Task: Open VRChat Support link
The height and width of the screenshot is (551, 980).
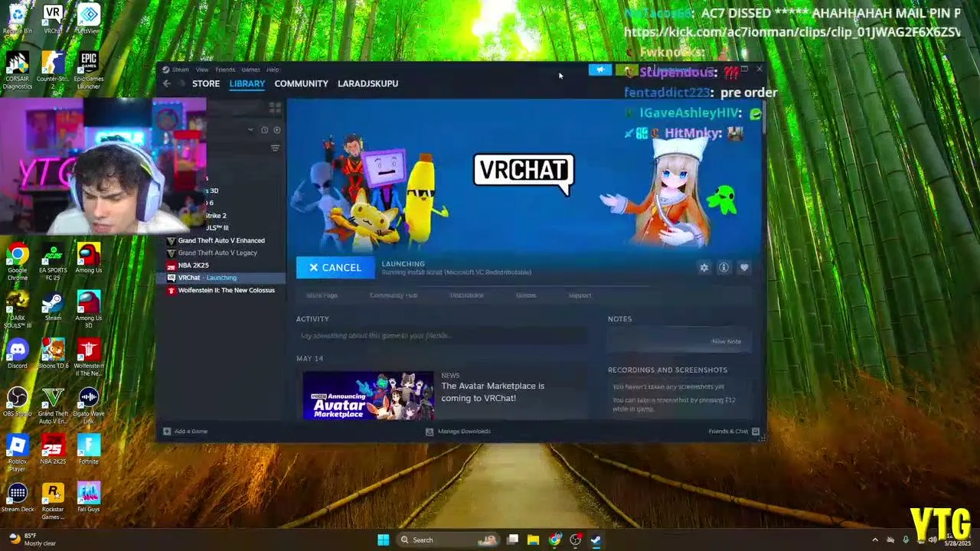Action: coord(580,295)
